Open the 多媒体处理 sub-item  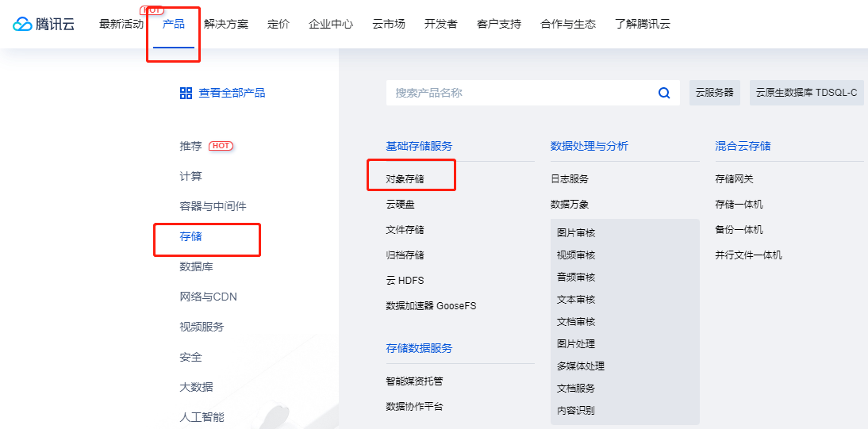click(x=581, y=366)
